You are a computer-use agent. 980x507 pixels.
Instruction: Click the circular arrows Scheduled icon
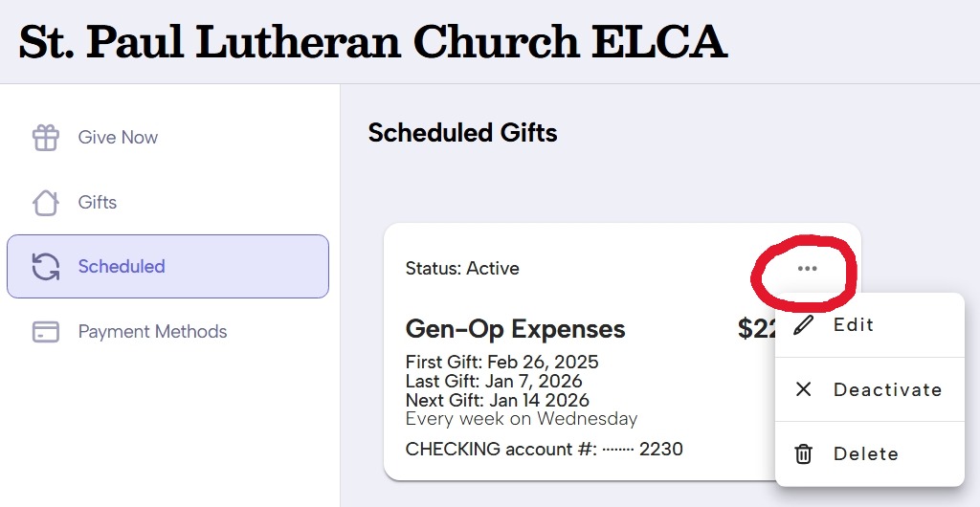click(x=46, y=267)
